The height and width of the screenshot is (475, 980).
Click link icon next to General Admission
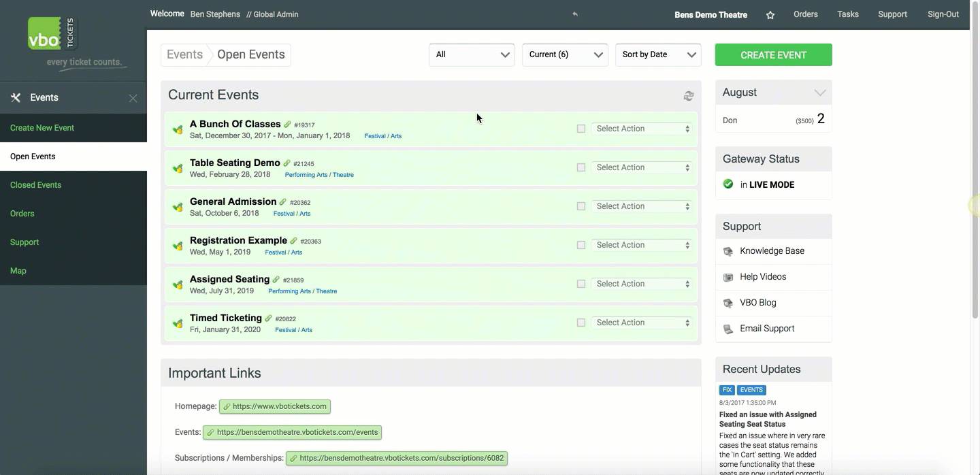coord(283,202)
